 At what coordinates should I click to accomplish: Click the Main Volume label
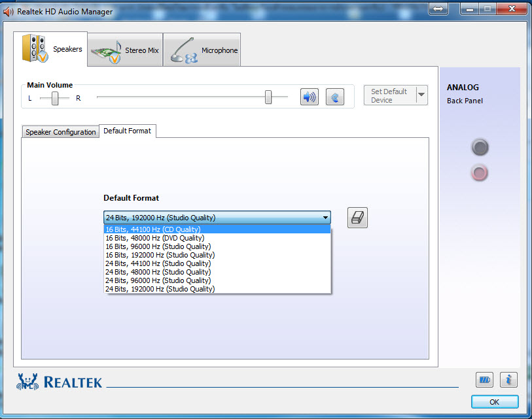click(x=50, y=85)
